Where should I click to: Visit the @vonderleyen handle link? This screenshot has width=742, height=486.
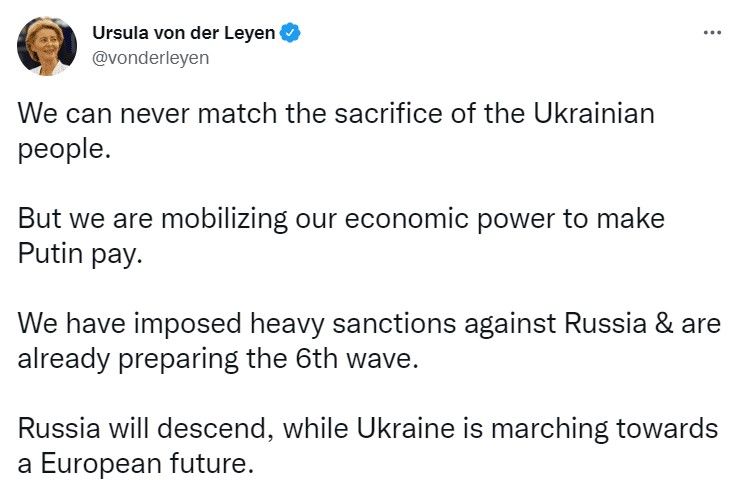150,58
